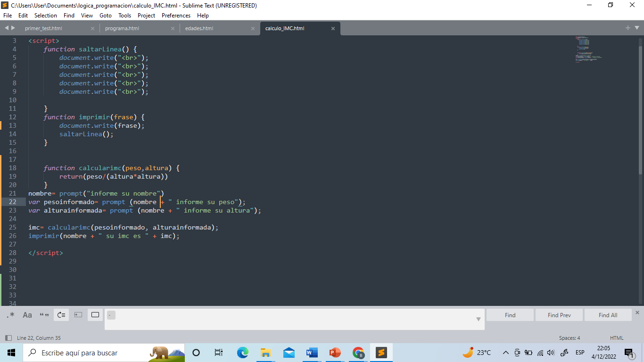Viewport: 644px width, 362px height.
Task: Open the find history dropdown arrow
Action: pyautogui.click(x=479, y=320)
